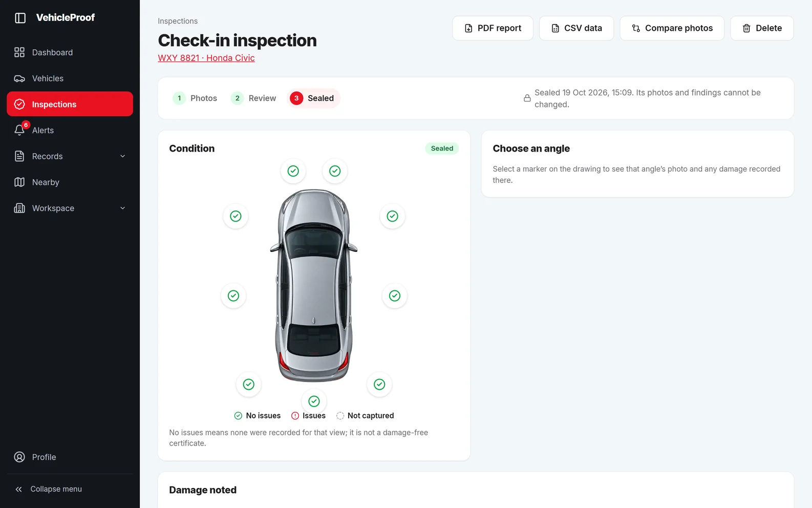This screenshot has height=508, width=812.
Task: Select step 3 Sealed
Action: [313, 98]
